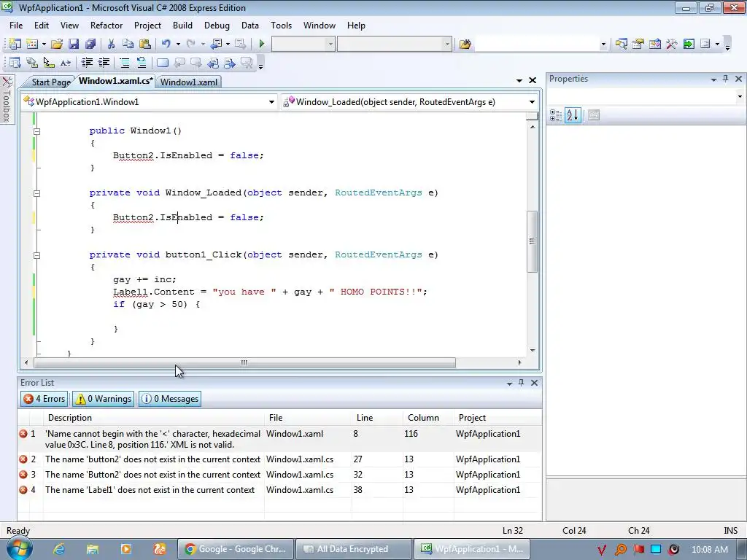Viewport: 747px width, 560px height.
Task: Close the active code document
Action: pos(533,80)
